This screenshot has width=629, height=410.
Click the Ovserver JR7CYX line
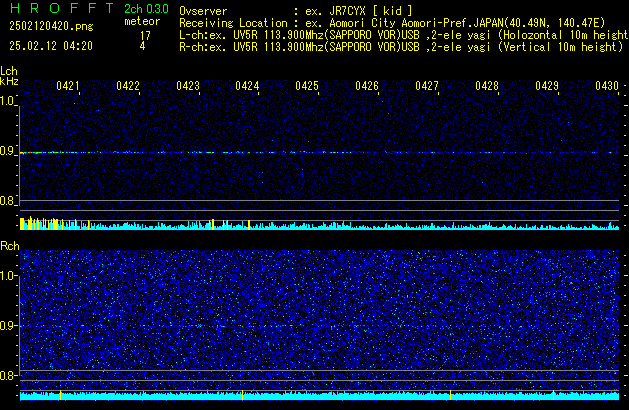coord(296,11)
